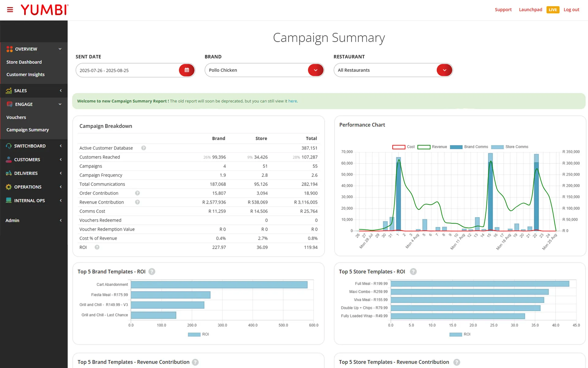Click Brand Total Communications value 187,068
Image resolution: width=588 pixels, height=368 pixels.
pos(218,184)
